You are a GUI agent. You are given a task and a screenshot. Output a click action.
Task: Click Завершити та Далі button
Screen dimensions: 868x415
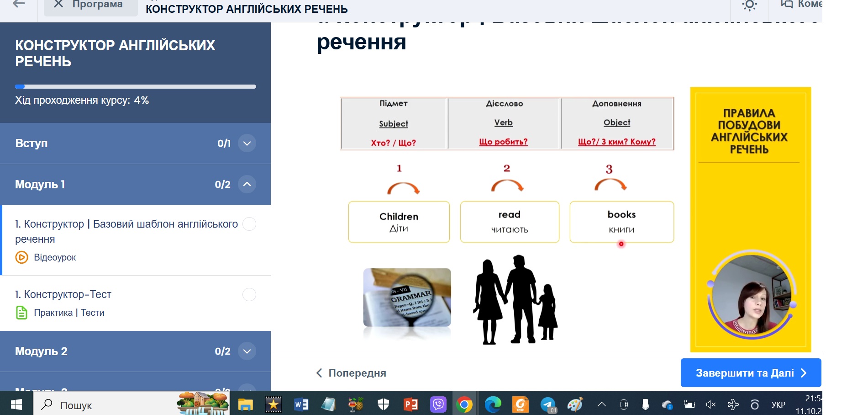[751, 373]
